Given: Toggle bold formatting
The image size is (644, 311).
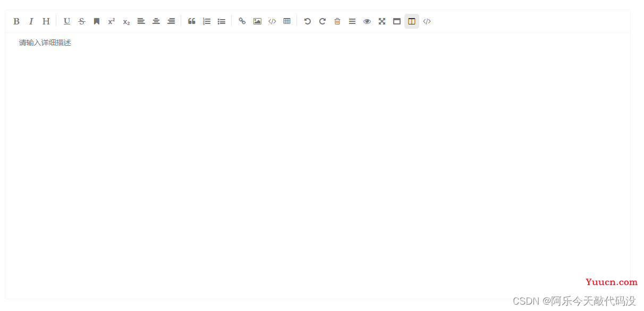Looking at the screenshot, I should 16,21.
